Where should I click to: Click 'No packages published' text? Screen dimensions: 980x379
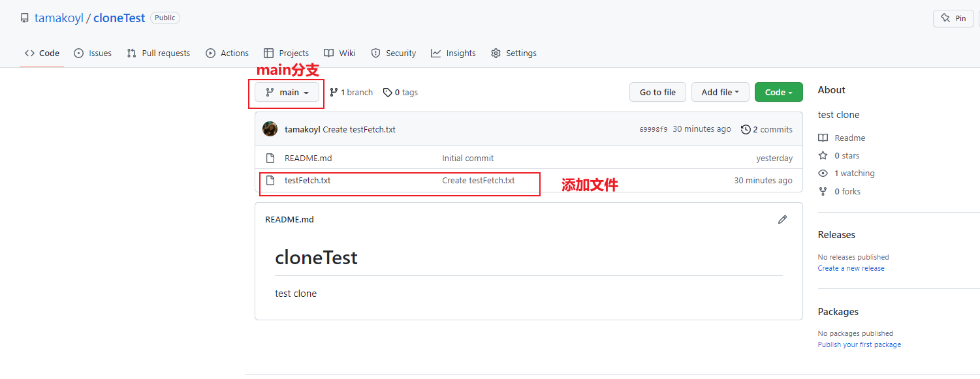pyautogui.click(x=855, y=334)
